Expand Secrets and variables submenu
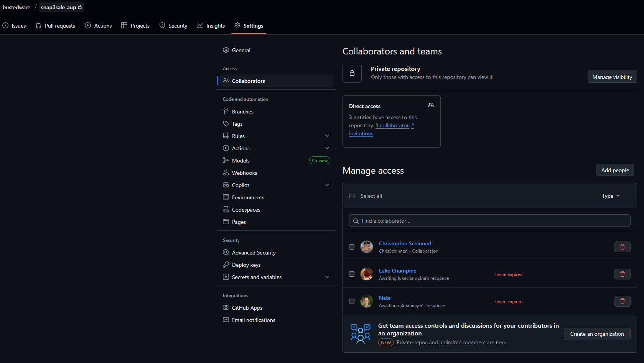 pos(327,277)
